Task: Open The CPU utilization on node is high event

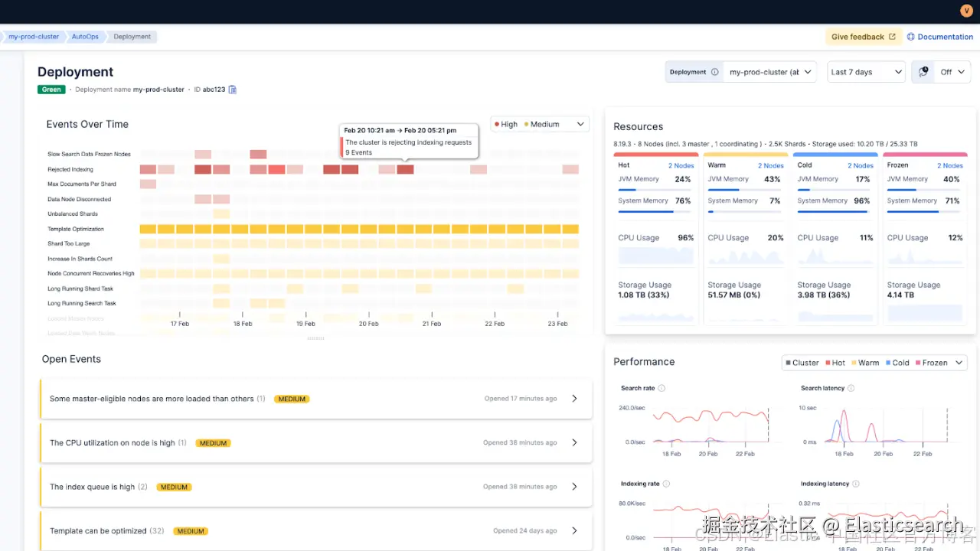Action: coord(316,442)
